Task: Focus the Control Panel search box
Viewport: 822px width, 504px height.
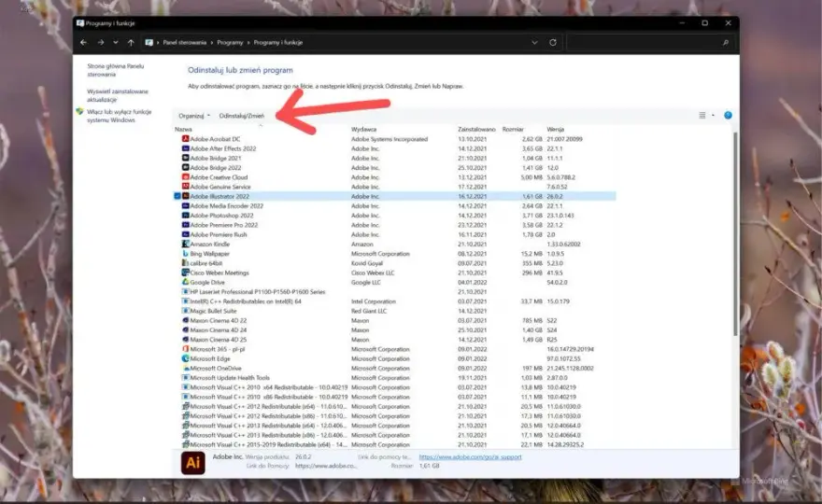Action: [x=650, y=42]
